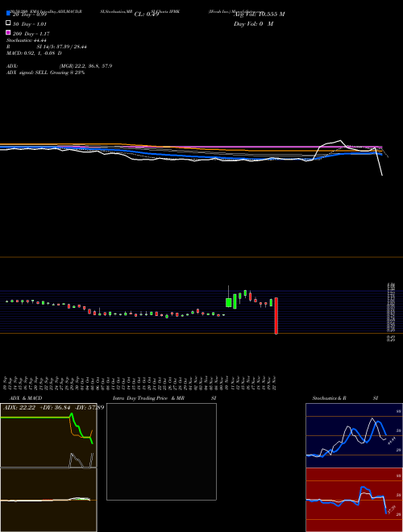Click the 'Stochastics: 44.44' reading
This screenshot has height=532, width=403.
pos(26,40)
